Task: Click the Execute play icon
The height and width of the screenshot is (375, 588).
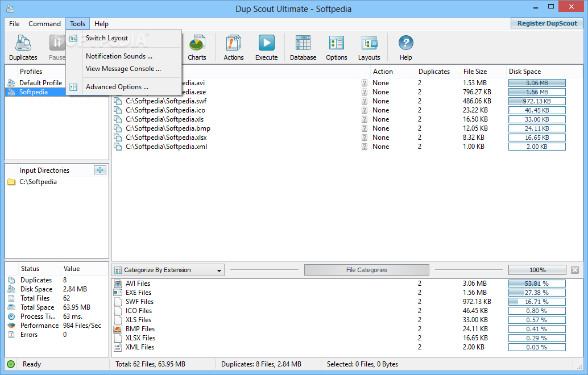Action: coord(267,43)
